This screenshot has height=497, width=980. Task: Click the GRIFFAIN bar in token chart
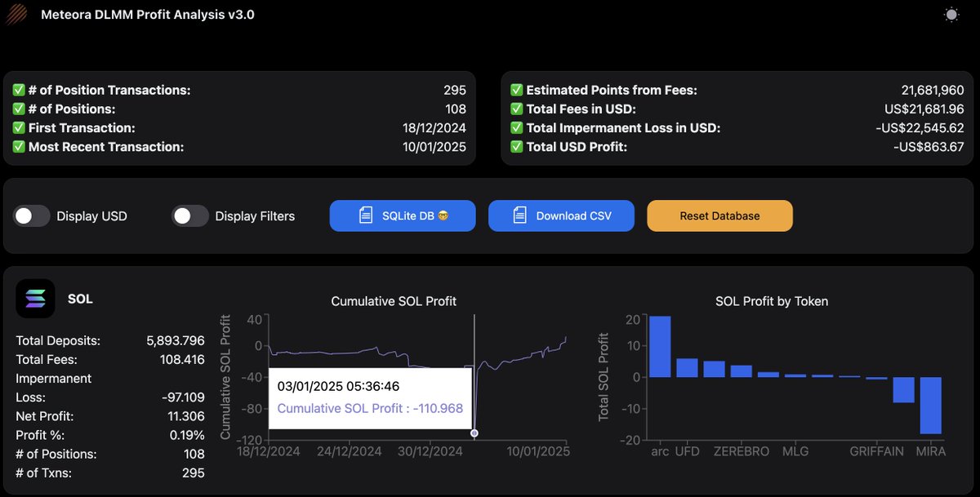click(x=876, y=378)
